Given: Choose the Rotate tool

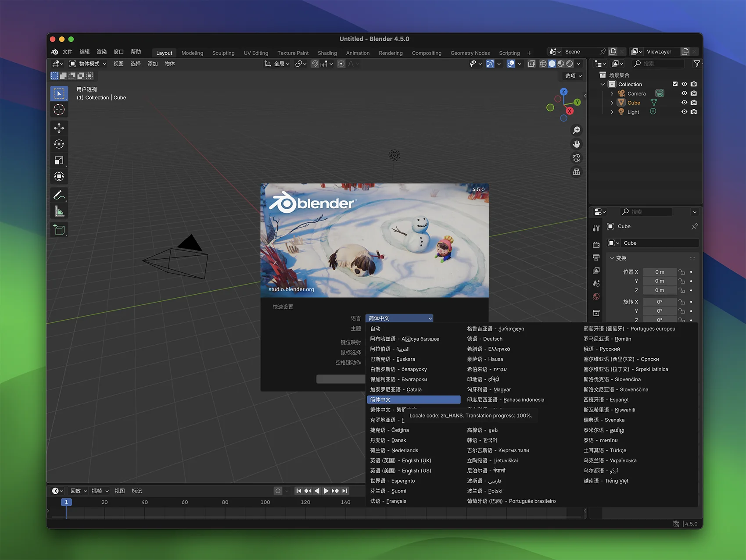Looking at the screenshot, I should click(59, 144).
